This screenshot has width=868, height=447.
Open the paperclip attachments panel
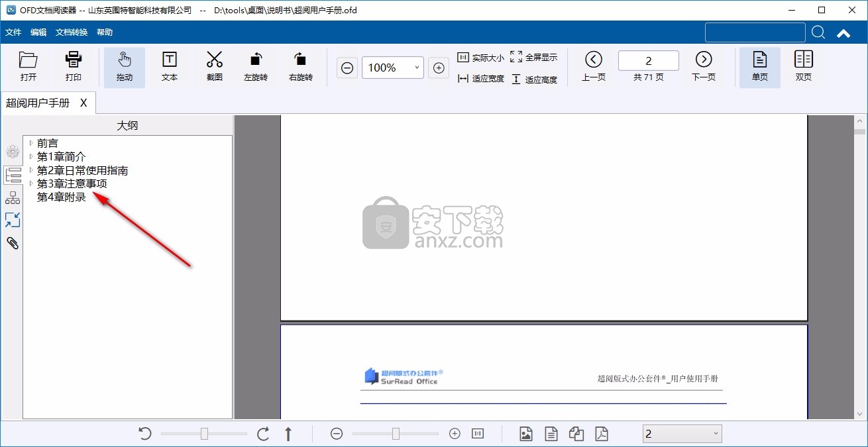[13, 243]
